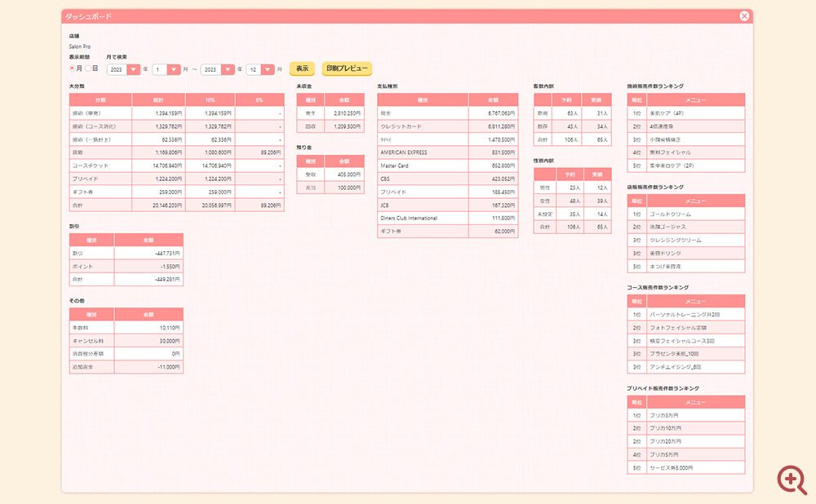This screenshot has width=816, height=504.
Task: Close the ダッシュボード dialog
Action: (744, 16)
